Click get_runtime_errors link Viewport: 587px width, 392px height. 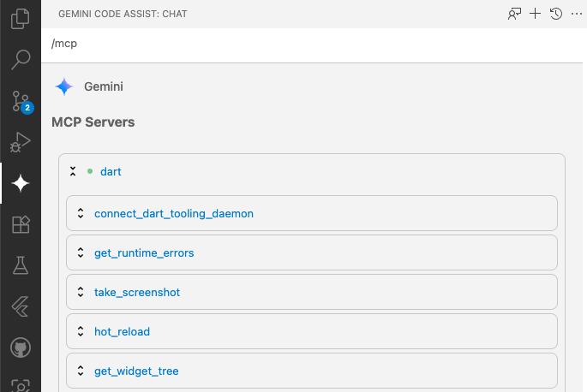pos(144,253)
